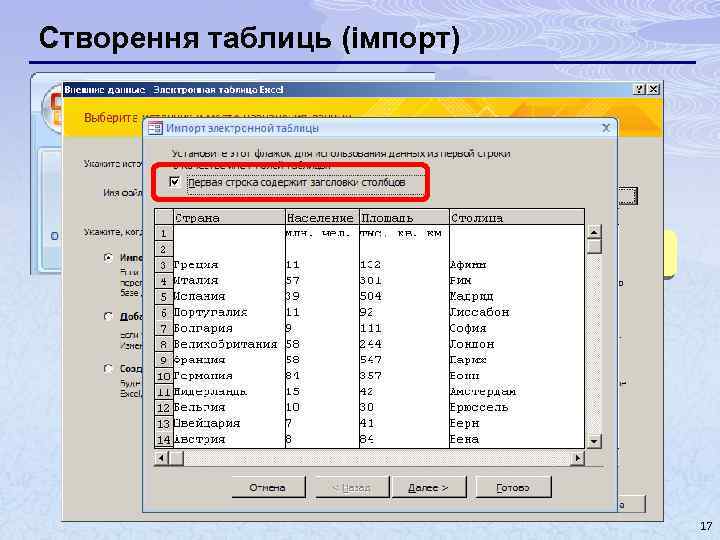Click row header number 10
The image size is (720, 540).
coord(163,376)
